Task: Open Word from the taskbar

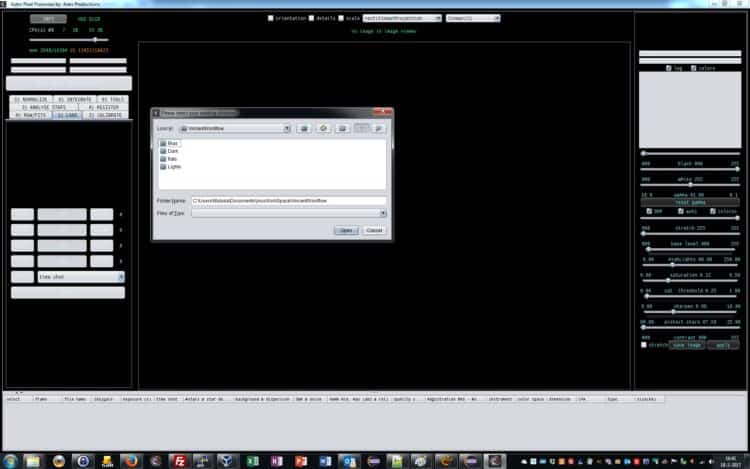Action: coord(325,461)
